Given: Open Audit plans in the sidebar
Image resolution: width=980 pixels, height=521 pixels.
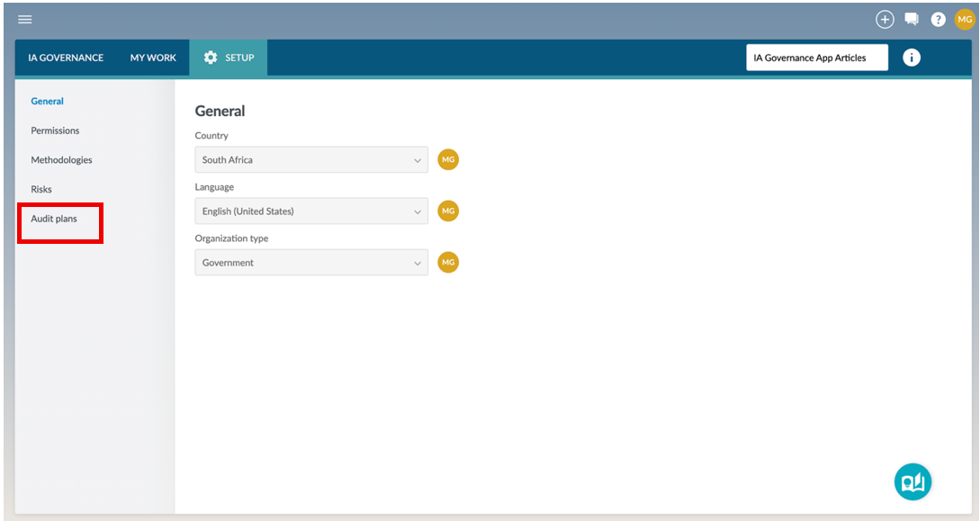Looking at the screenshot, I should (54, 219).
